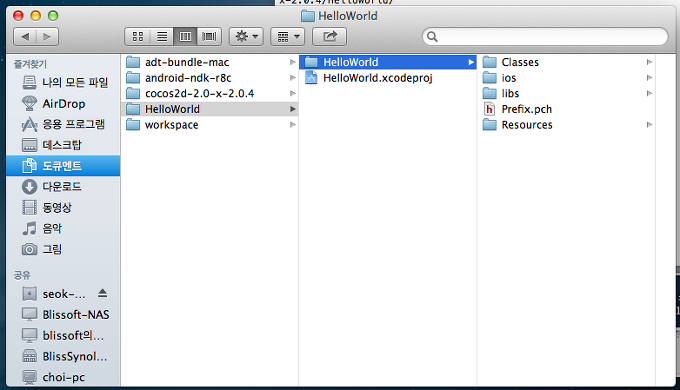
Task: Eject the seok-... shared device
Action: click(102, 293)
